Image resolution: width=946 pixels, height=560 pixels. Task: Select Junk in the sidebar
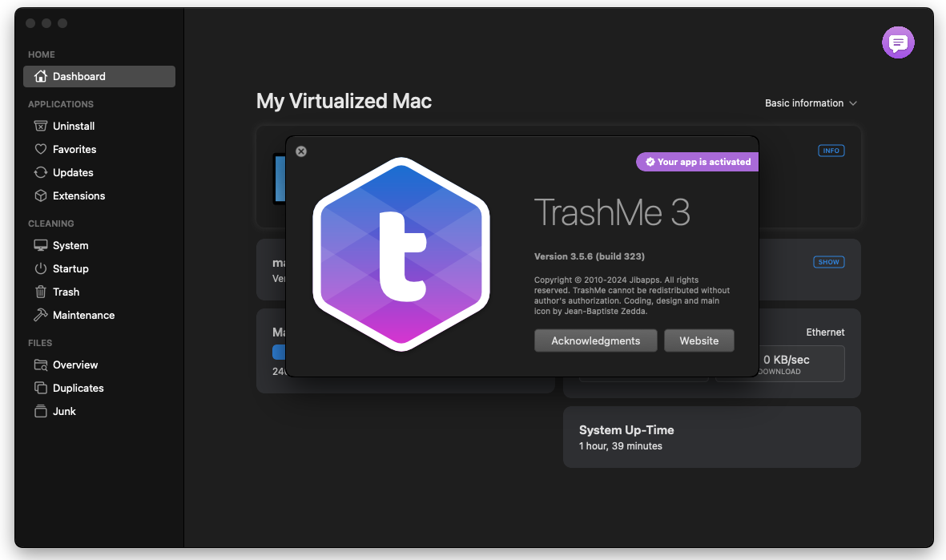click(64, 412)
